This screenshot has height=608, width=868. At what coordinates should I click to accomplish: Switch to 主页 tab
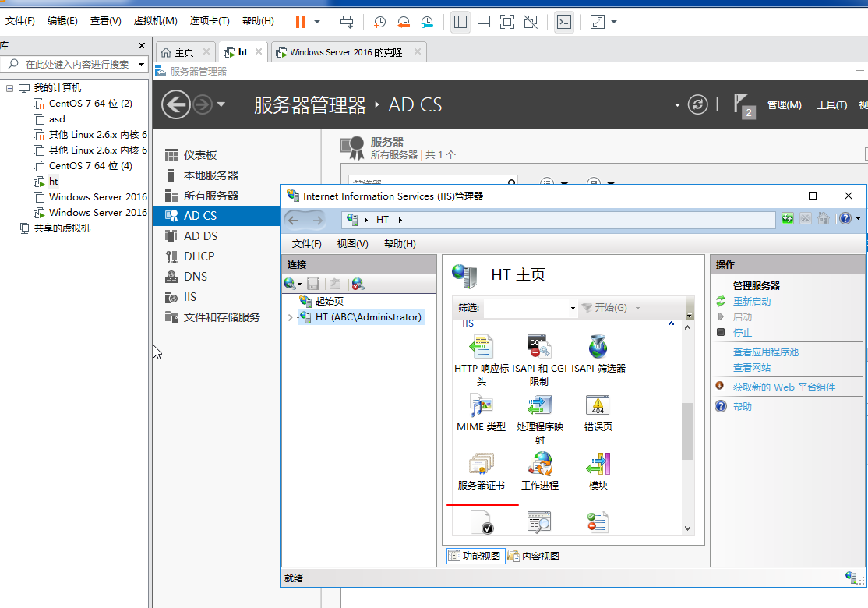[x=185, y=52]
